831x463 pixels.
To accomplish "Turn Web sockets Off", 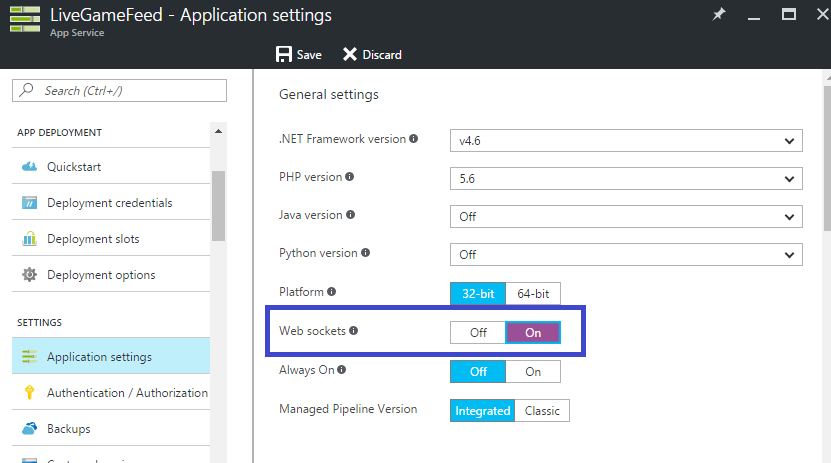I will pyautogui.click(x=478, y=332).
